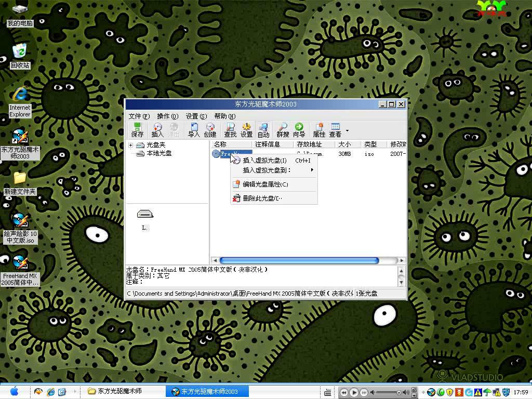Click the Apple logo start button
The height and width of the screenshot is (399, 532).
click(x=14, y=392)
